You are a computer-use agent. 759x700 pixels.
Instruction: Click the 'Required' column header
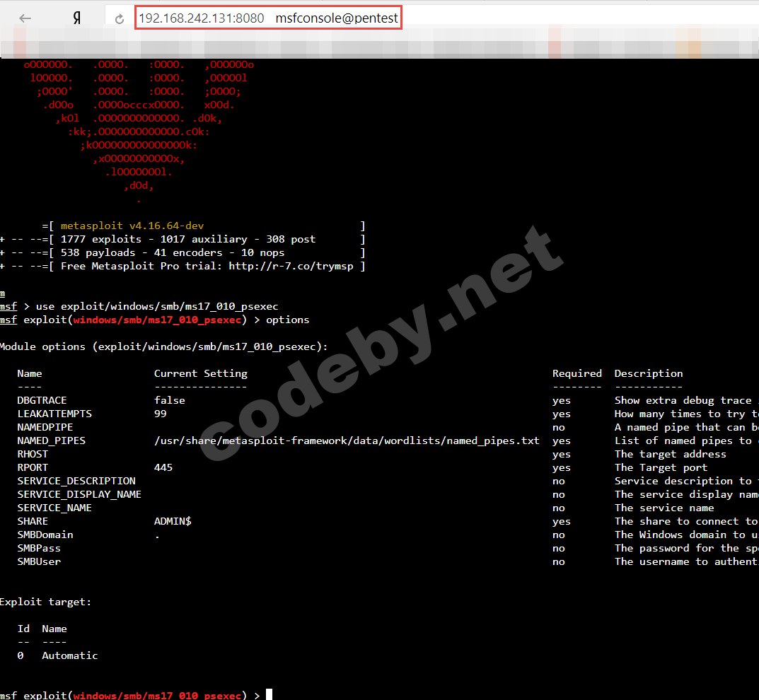pos(577,373)
